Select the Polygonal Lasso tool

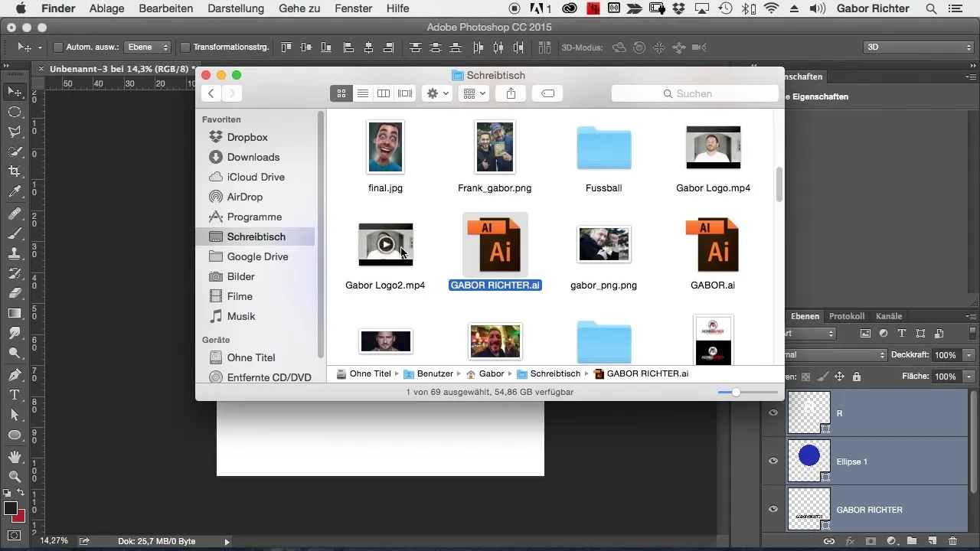[x=15, y=132]
